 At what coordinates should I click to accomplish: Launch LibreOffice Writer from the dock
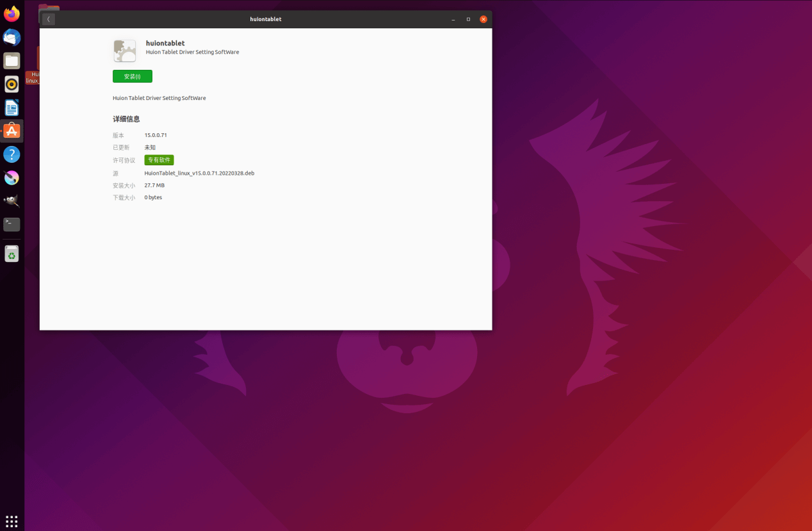pyautogui.click(x=12, y=108)
